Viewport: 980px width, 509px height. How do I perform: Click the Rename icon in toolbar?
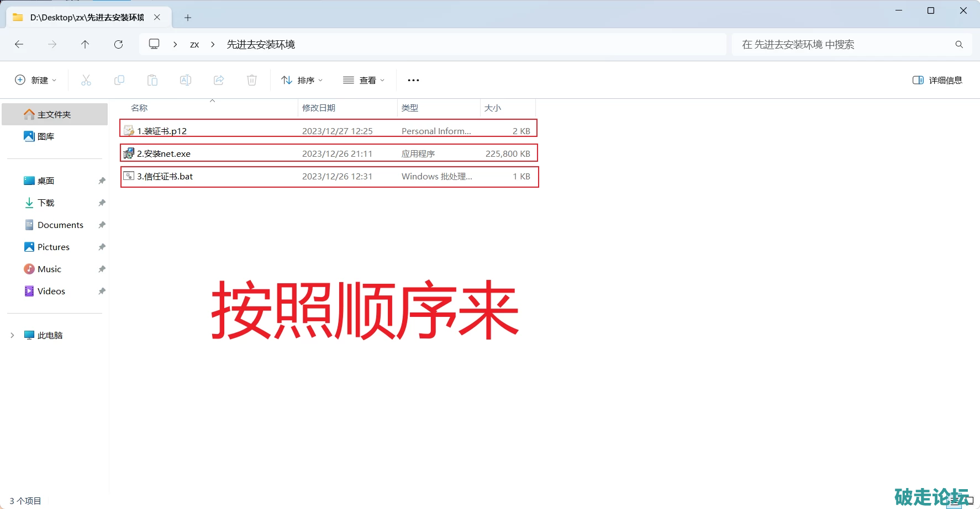[186, 80]
